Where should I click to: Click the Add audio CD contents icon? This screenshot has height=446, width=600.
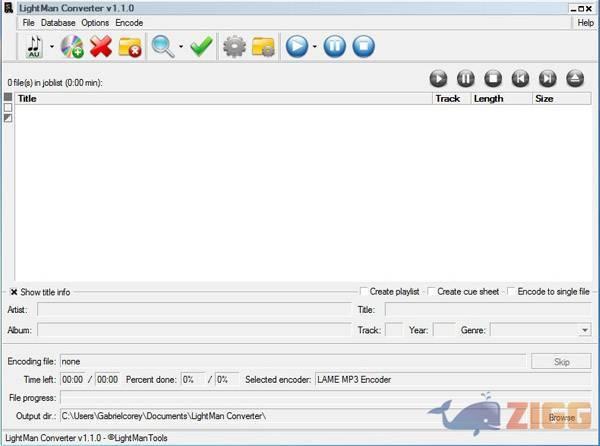[72, 46]
